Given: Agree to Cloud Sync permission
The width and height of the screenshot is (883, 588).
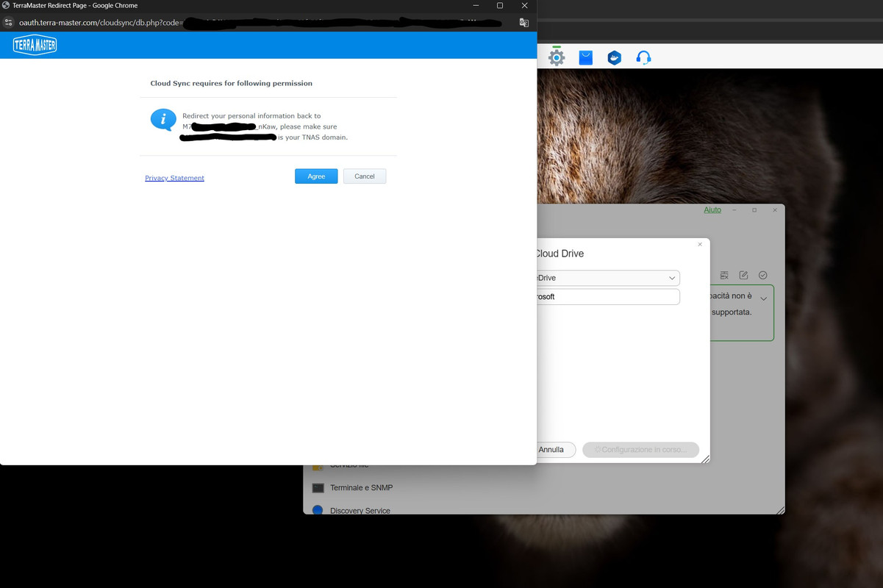Looking at the screenshot, I should pyautogui.click(x=316, y=176).
